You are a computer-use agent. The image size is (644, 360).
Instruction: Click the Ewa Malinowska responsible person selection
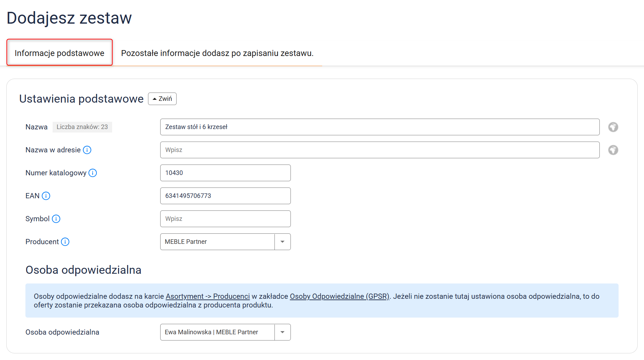pyautogui.click(x=217, y=332)
